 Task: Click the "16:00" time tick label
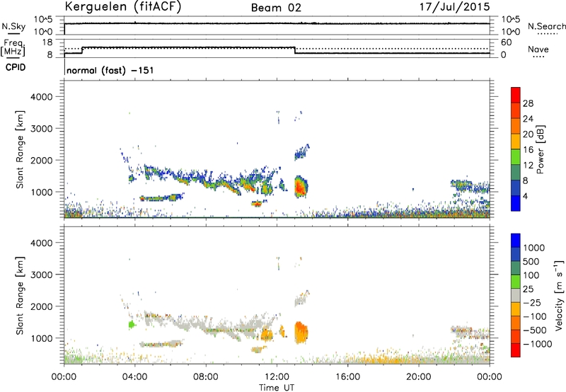click(347, 377)
